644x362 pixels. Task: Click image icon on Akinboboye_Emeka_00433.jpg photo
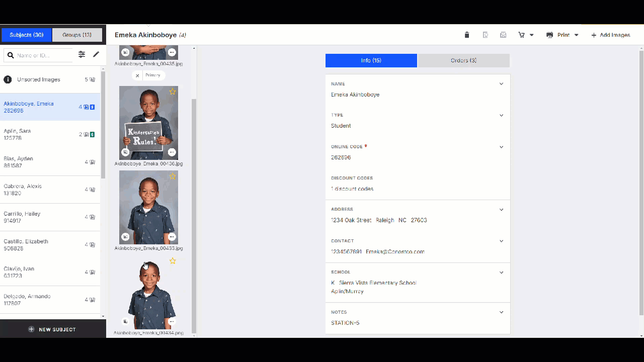pos(125,237)
